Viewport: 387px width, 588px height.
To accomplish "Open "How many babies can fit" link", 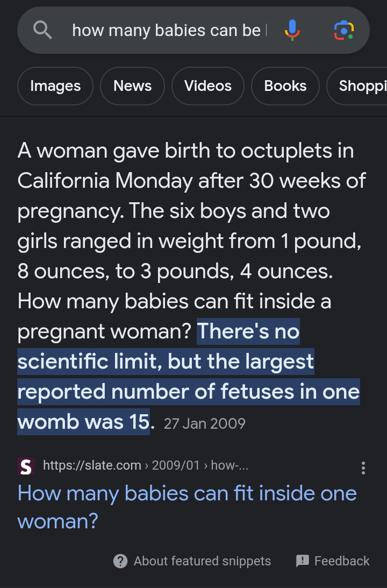I will pos(187,507).
